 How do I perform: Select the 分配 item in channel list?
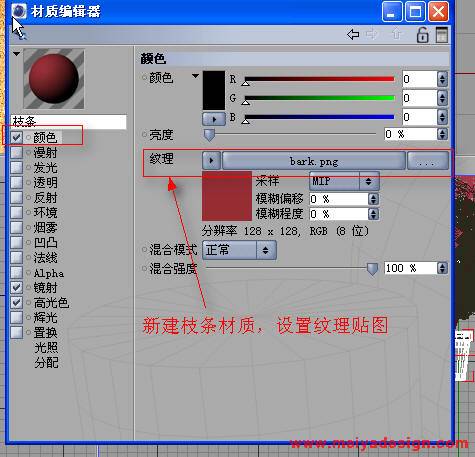tap(46, 363)
